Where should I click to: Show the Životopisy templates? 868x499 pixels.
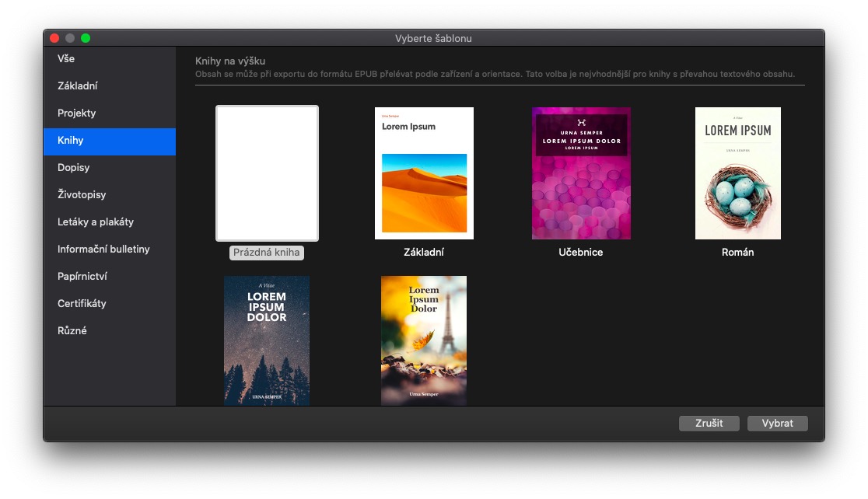tap(109, 195)
